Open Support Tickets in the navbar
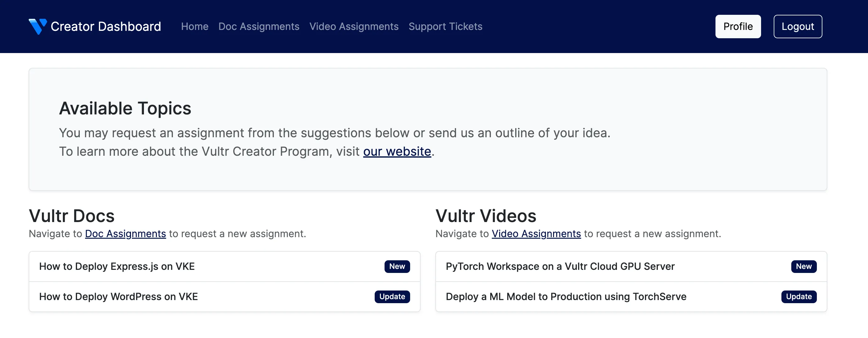 (446, 26)
